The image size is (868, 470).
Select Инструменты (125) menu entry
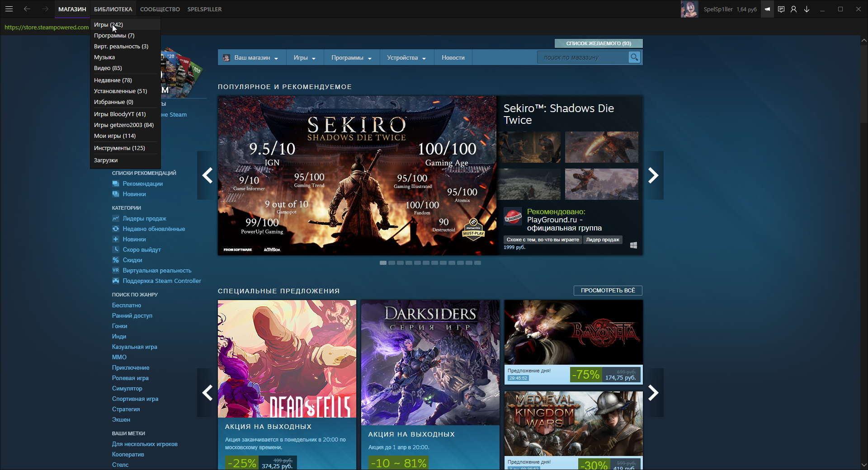coord(125,148)
